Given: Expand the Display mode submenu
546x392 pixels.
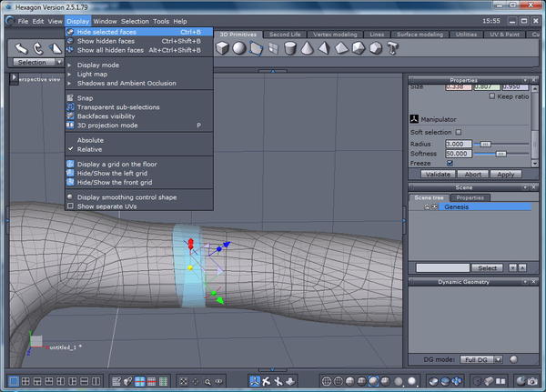Looking at the screenshot, I should [x=98, y=65].
